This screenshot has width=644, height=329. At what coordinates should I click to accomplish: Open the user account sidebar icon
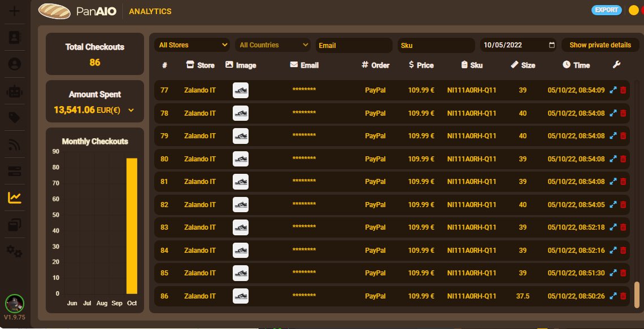click(x=14, y=64)
